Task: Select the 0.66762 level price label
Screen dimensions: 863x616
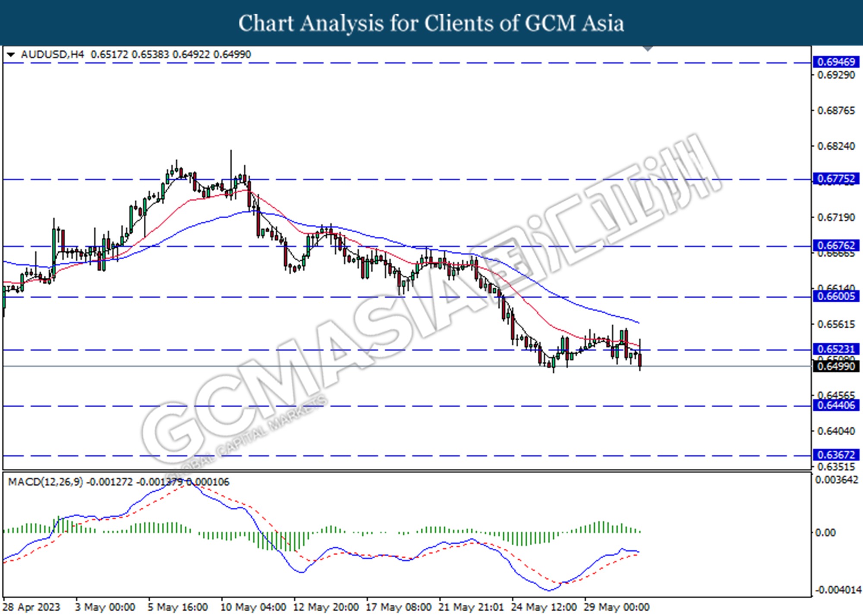Action: (836, 245)
